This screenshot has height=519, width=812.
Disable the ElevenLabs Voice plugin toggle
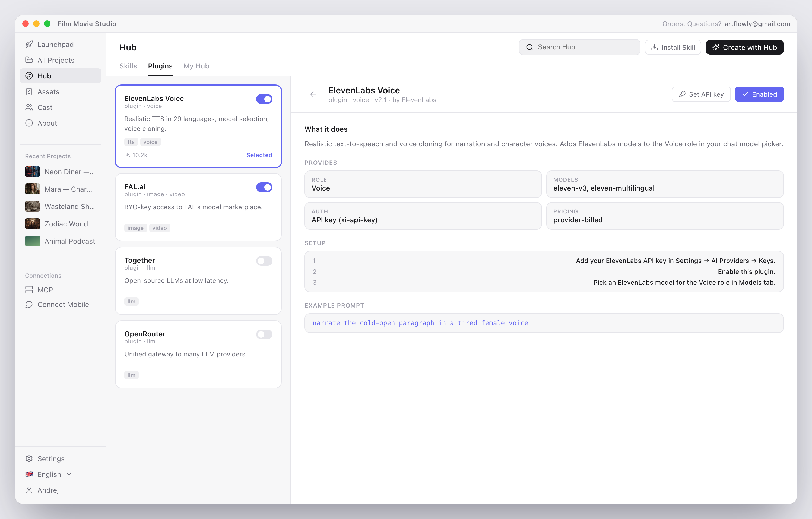(x=264, y=99)
